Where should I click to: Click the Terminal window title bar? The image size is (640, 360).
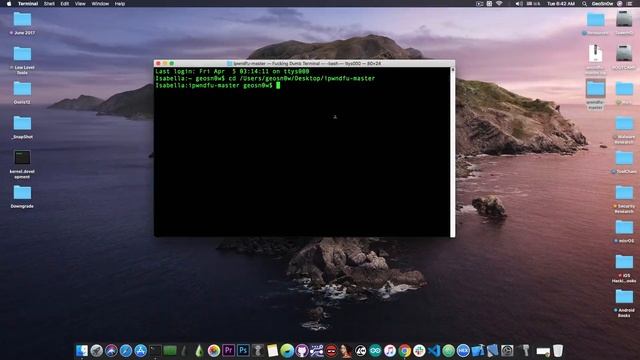pyautogui.click(x=304, y=63)
